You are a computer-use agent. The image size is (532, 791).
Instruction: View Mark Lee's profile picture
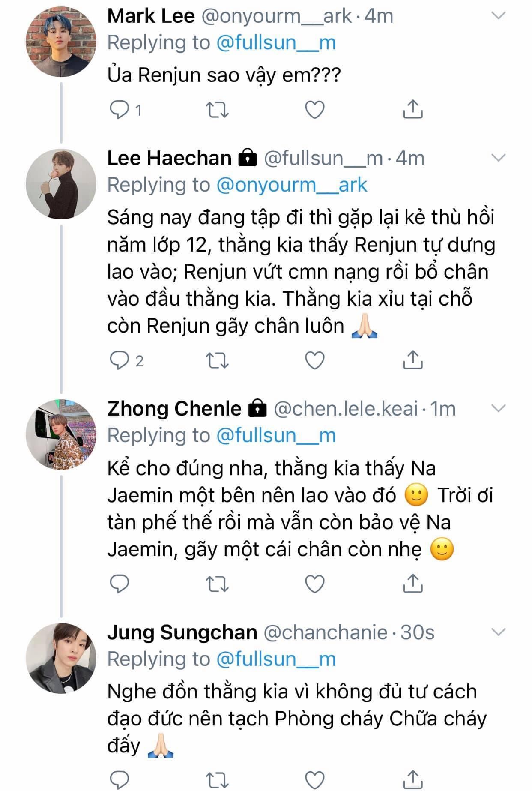click(x=61, y=42)
